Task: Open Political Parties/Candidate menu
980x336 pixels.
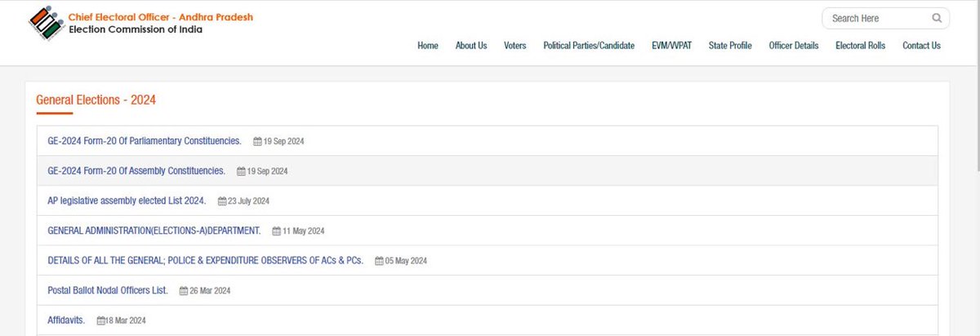Action: point(589,46)
